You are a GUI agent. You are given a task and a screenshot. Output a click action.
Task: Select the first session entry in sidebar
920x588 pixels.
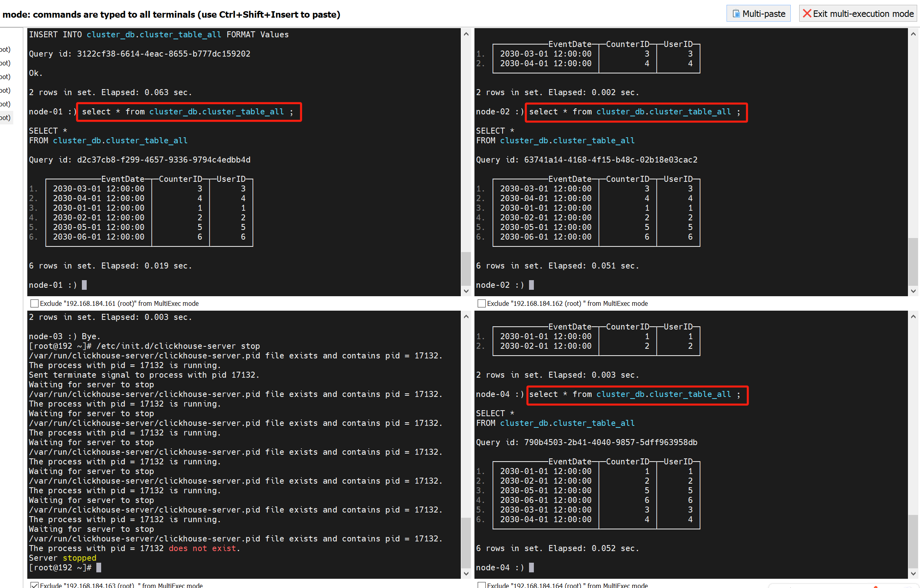click(6, 49)
